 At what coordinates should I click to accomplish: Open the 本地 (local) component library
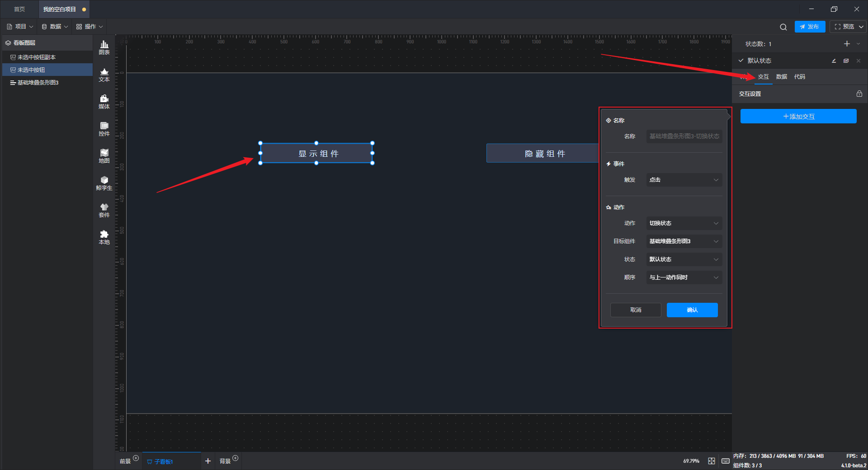(104, 237)
